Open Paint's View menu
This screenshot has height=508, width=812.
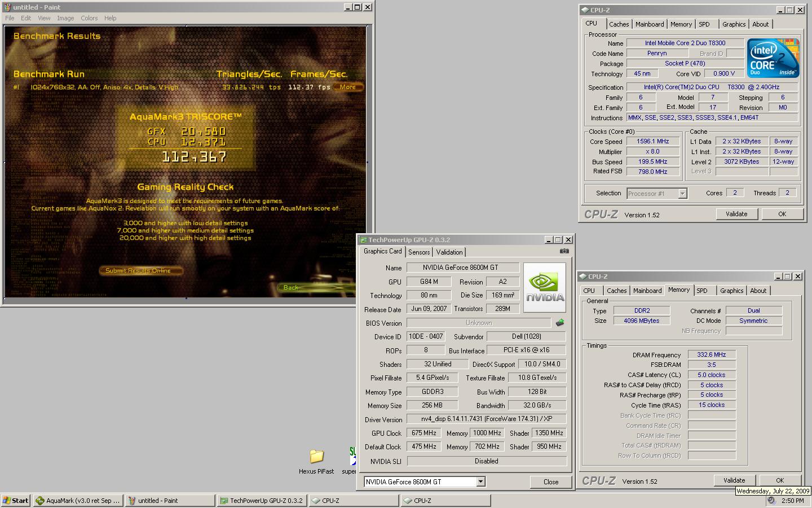[x=44, y=18]
